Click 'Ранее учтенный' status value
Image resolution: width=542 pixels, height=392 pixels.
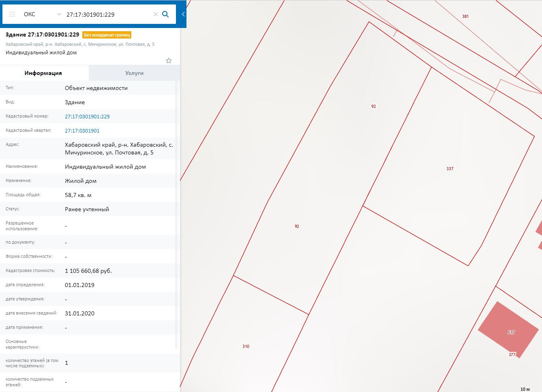click(x=87, y=209)
